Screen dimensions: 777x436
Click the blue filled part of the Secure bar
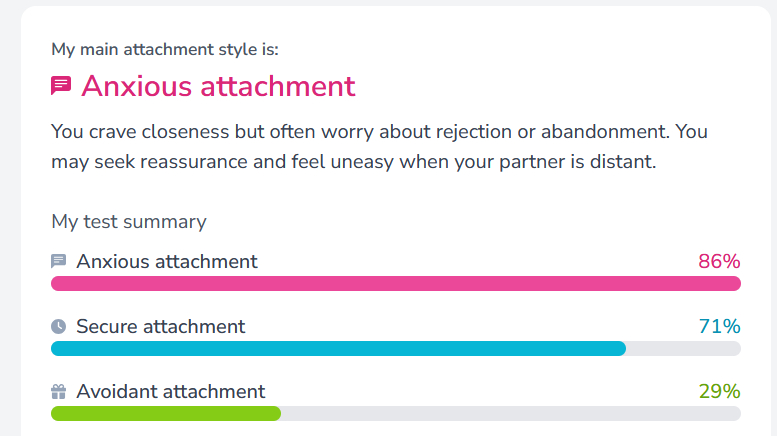(338, 348)
